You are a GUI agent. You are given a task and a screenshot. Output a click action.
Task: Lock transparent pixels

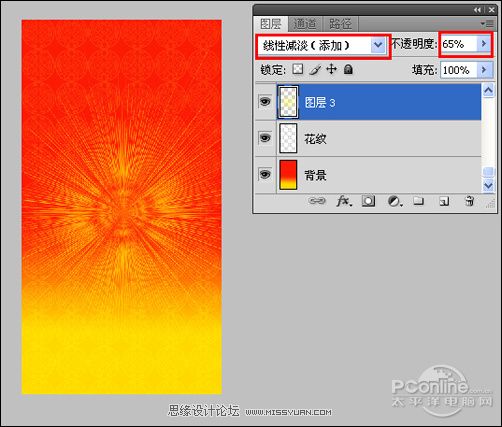[298, 69]
